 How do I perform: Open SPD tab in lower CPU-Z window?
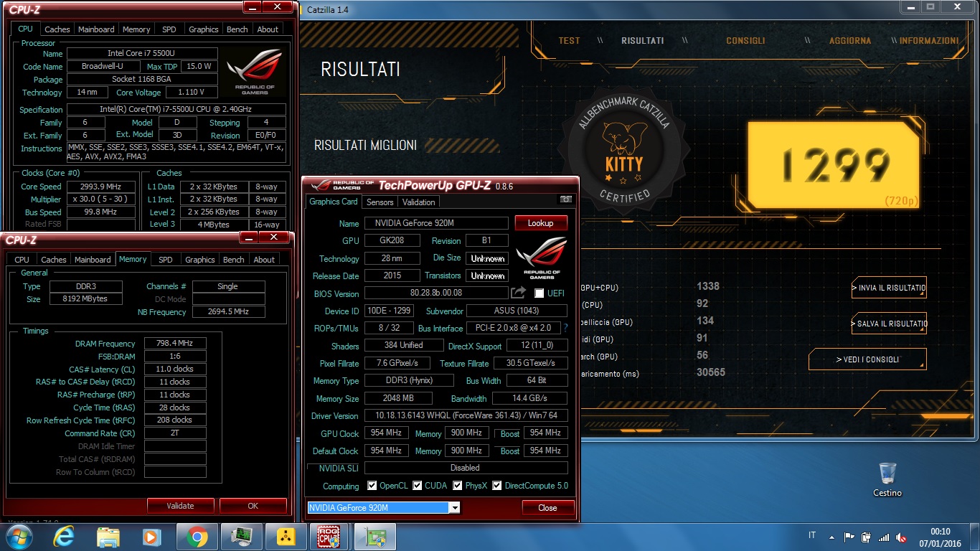coord(166,260)
